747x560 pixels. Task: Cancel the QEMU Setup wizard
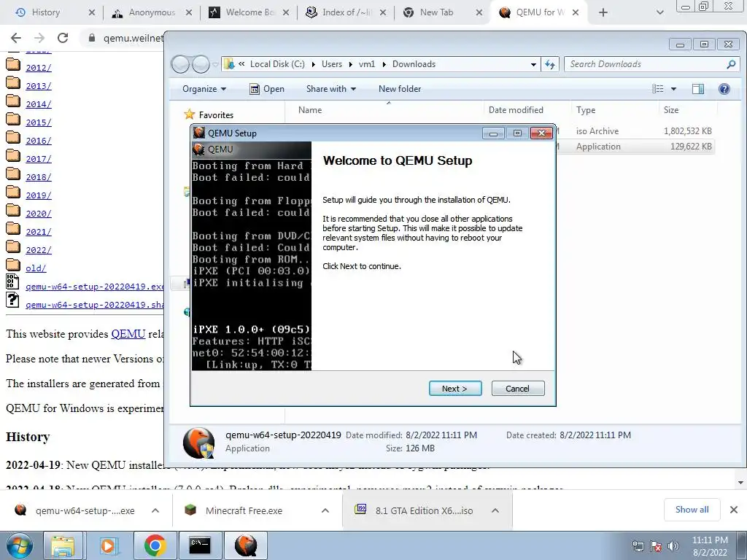pos(517,389)
